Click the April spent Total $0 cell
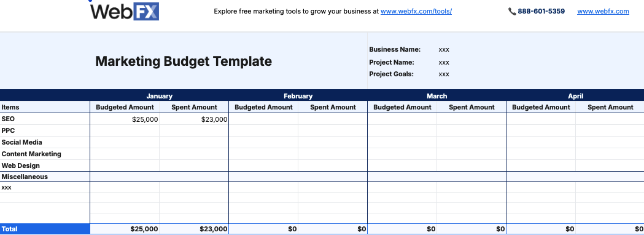This screenshot has height=235, width=644. point(610,229)
